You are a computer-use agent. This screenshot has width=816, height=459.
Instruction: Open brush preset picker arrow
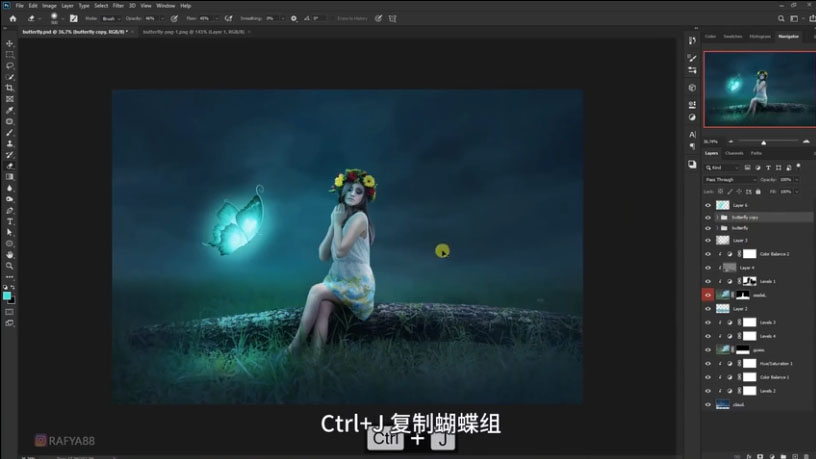pos(62,18)
